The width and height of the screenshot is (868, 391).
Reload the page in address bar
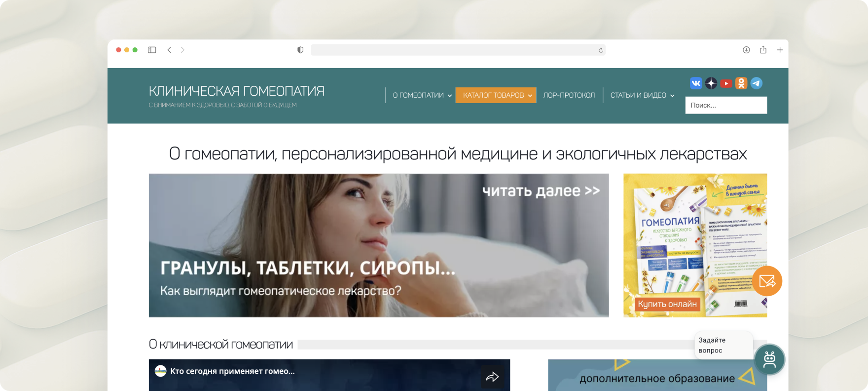pos(601,50)
